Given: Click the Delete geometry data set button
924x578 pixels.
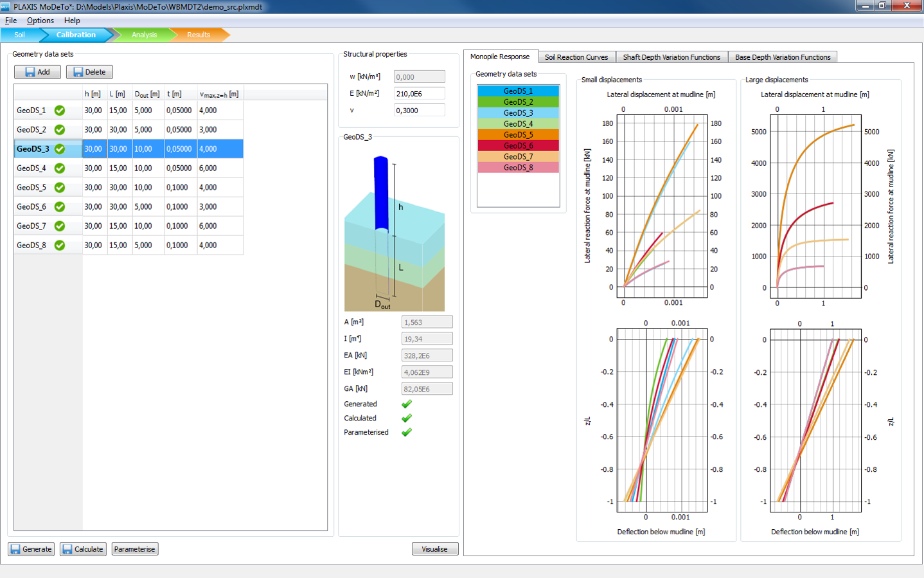Looking at the screenshot, I should pos(89,72).
